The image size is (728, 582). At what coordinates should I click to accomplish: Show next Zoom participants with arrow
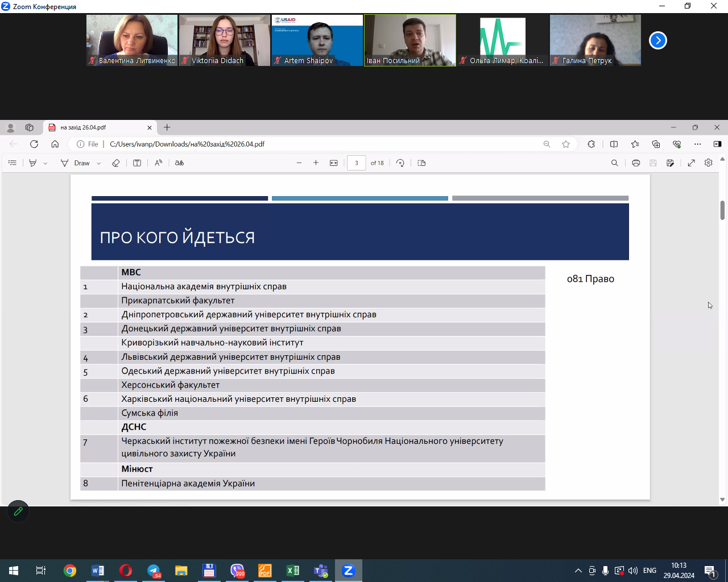658,40
